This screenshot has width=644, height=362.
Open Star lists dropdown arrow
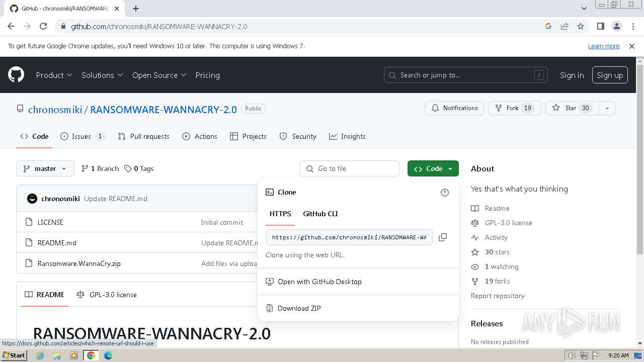tap(607, 108)
